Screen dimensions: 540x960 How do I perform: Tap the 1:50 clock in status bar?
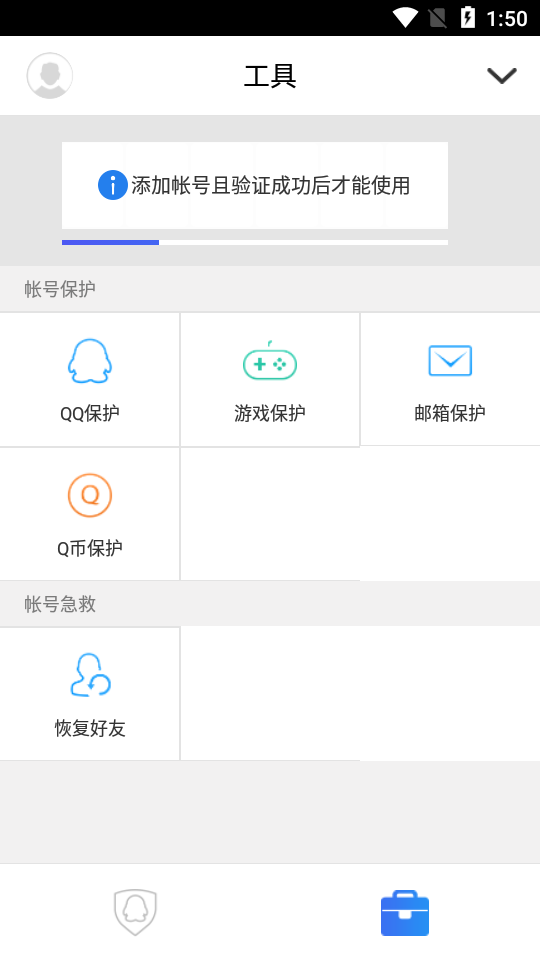507,18
